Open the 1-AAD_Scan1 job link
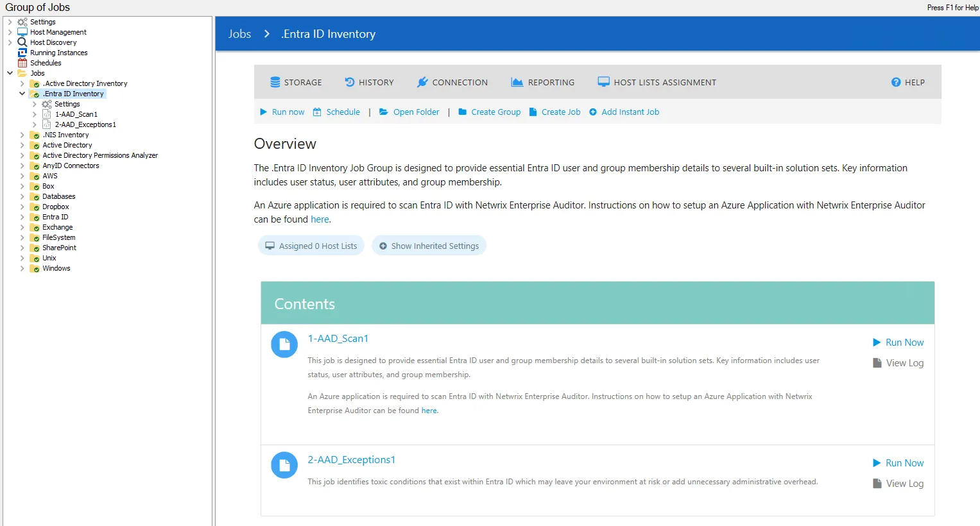980x526 pixels. point(338,339)
